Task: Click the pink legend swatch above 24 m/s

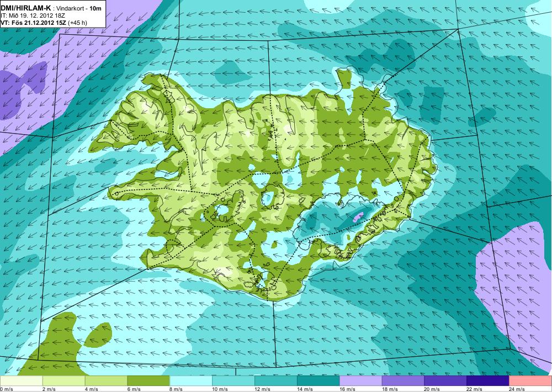Action: tap(530, 381)
